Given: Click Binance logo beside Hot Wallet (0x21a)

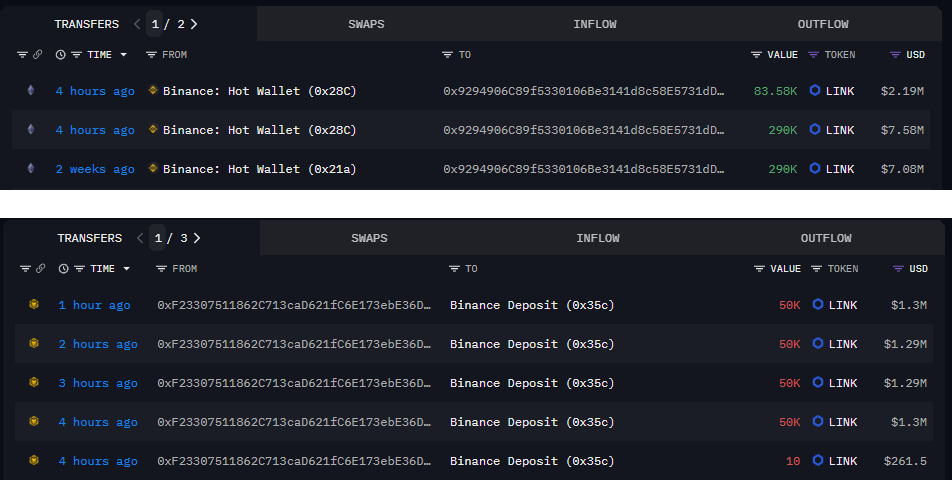Looking at the screenshot, I should click(153, 168).
